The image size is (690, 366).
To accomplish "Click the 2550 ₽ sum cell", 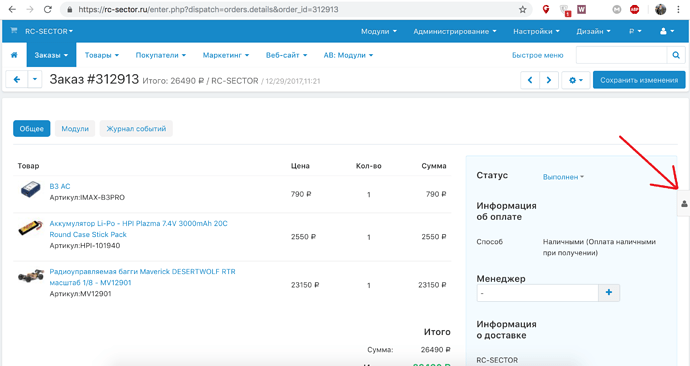I will [433, 236].
